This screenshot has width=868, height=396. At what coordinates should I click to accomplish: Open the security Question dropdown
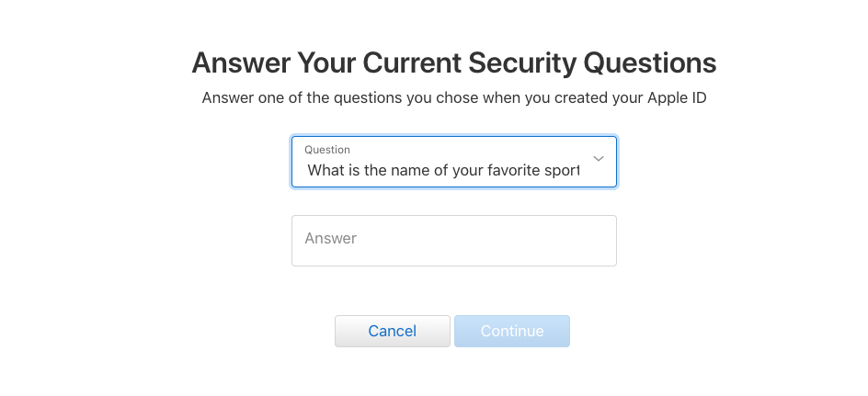pyautogui.click(x=453, y=162)
